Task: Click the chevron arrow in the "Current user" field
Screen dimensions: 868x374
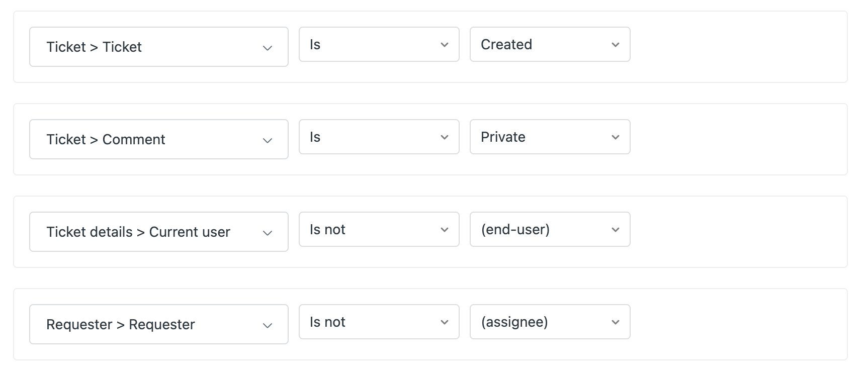Action: pos(268,233)
